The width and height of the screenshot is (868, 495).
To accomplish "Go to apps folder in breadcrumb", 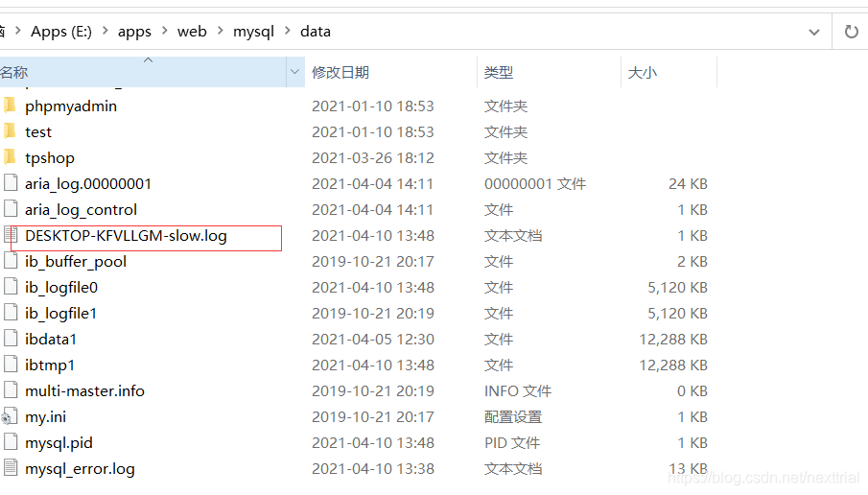I will [x=134, y=32].
